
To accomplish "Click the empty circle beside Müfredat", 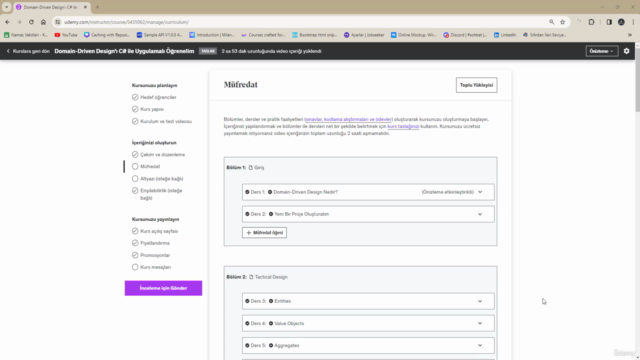I will click(x=135, y=167).
